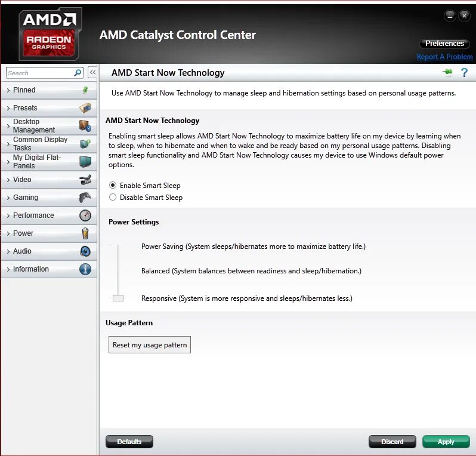Expand the Performance section chevron
The width and height of the screenshot is (476, 456).
tap(8, 215)
